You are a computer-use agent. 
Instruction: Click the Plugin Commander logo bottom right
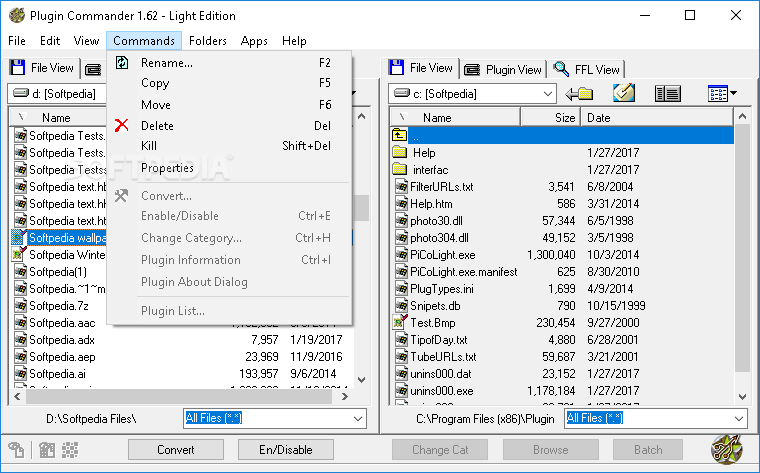727,449
